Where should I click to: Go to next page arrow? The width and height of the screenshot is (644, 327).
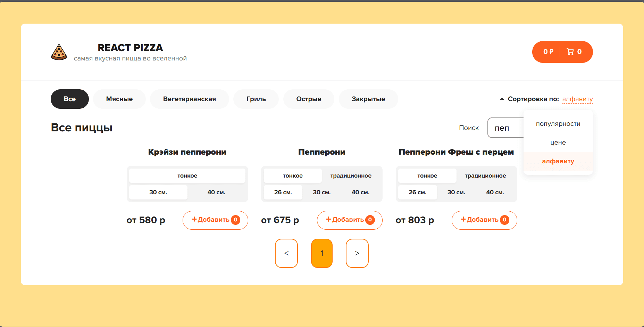(357, 253)
